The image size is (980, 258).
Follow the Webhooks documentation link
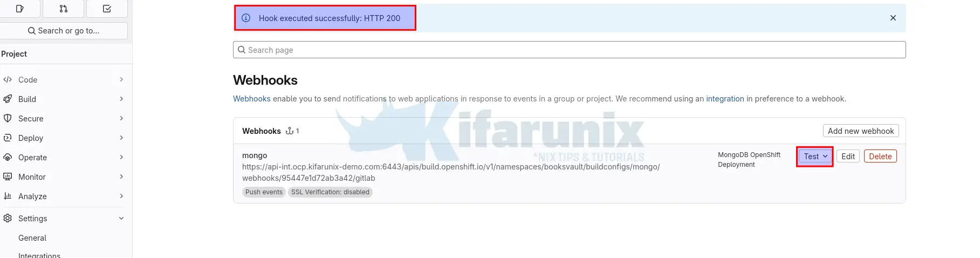coord(252,99)
